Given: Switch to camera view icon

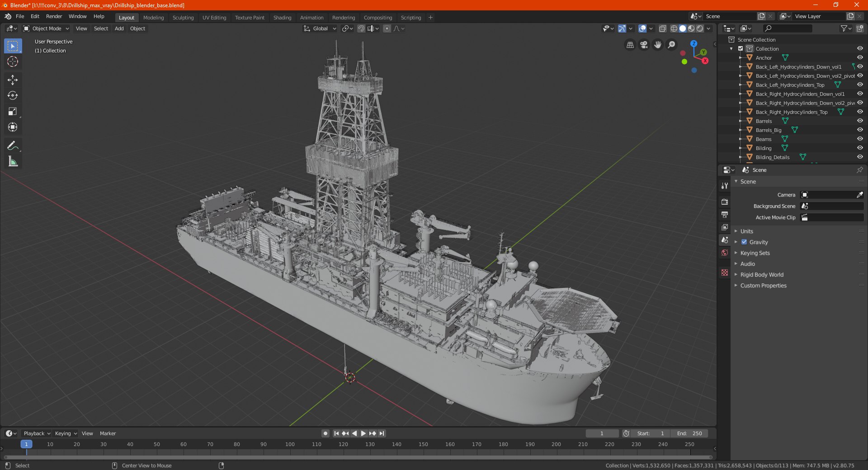Looking at the screenshot, I should 644,45.
